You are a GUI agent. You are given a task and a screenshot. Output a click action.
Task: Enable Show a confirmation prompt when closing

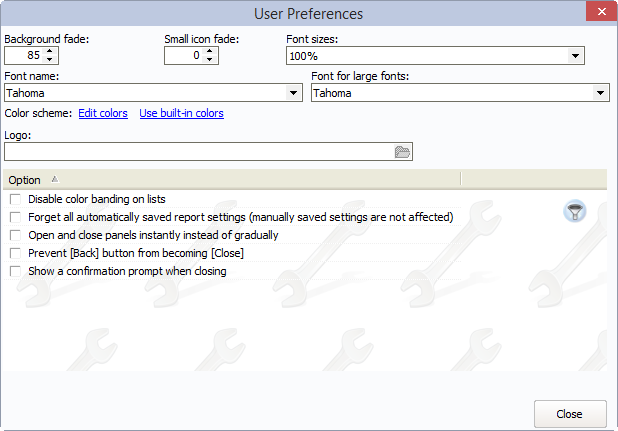(15, 271)
